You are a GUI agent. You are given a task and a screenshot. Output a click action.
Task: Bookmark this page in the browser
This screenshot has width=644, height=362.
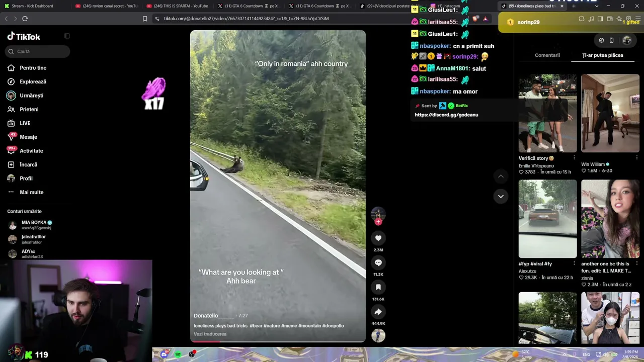point(145,19)
